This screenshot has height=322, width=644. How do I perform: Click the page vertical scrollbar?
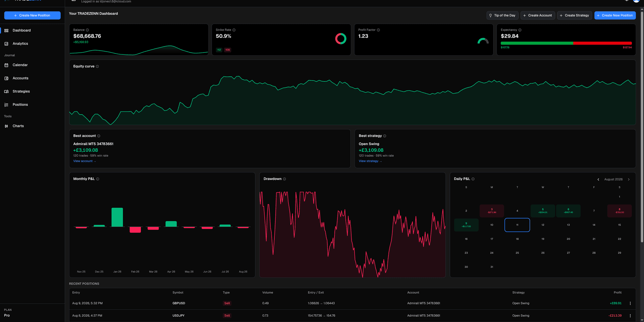click(642, 128)
